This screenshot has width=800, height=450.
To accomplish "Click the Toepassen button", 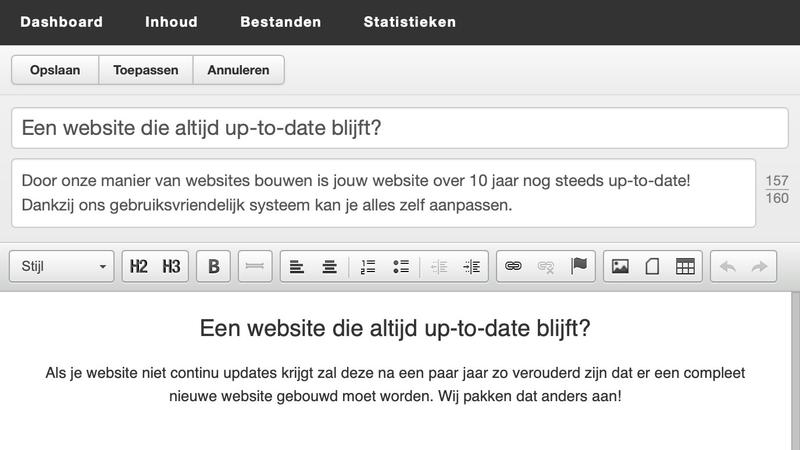I will point(146,70).
